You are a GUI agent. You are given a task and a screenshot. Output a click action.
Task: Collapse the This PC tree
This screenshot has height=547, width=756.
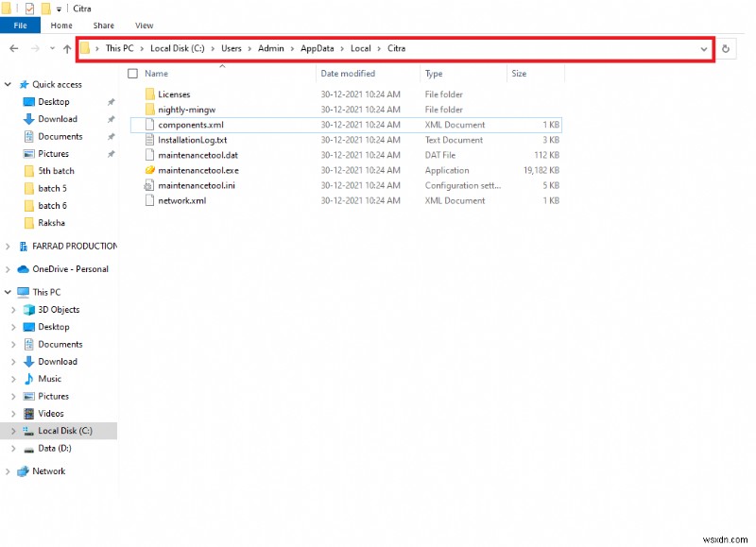coord(8,292)
